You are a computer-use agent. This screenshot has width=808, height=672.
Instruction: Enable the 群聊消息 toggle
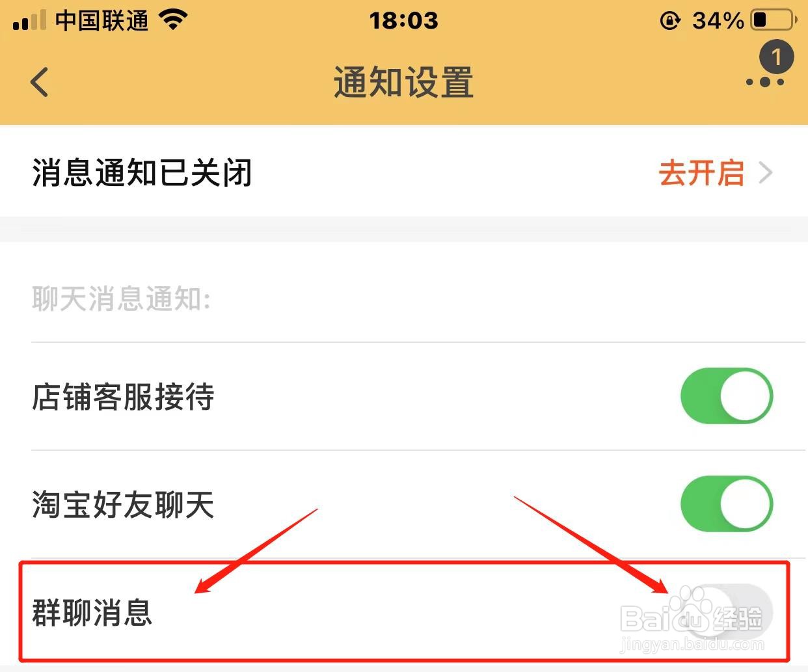point(727,612)
